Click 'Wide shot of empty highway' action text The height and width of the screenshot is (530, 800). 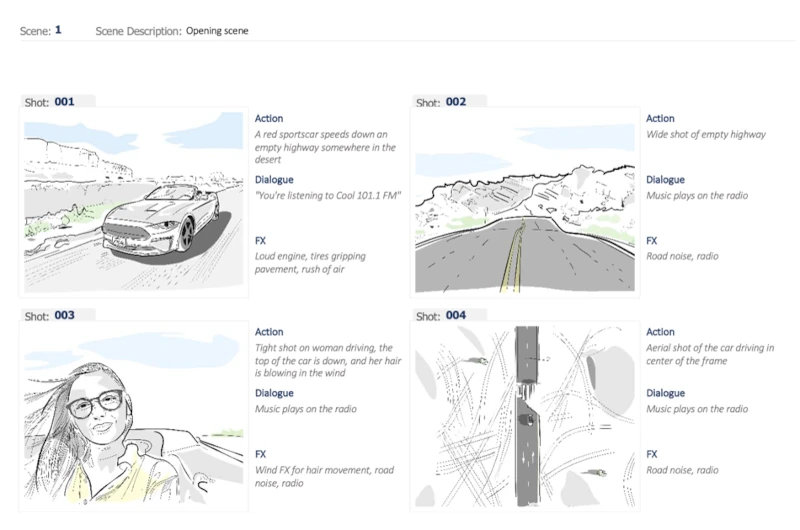click(706, 135)
